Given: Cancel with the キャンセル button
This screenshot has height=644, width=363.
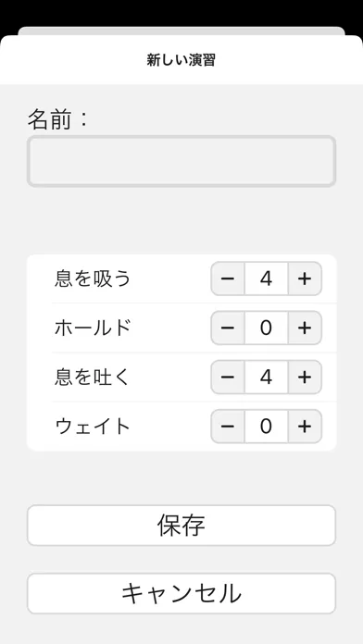Looking at the screenshot, I should click(x=181, y=593).
